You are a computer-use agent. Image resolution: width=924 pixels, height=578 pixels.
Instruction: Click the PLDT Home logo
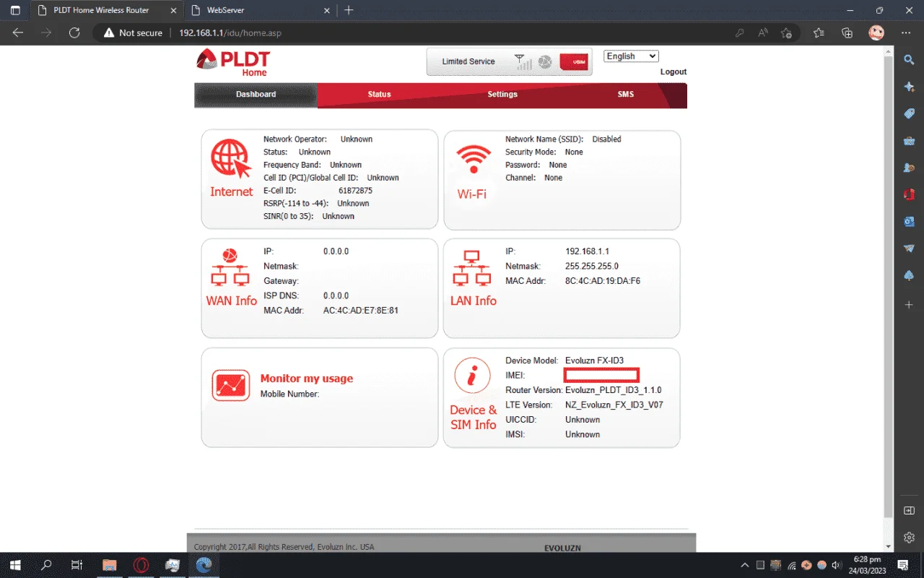click(232, 63)
